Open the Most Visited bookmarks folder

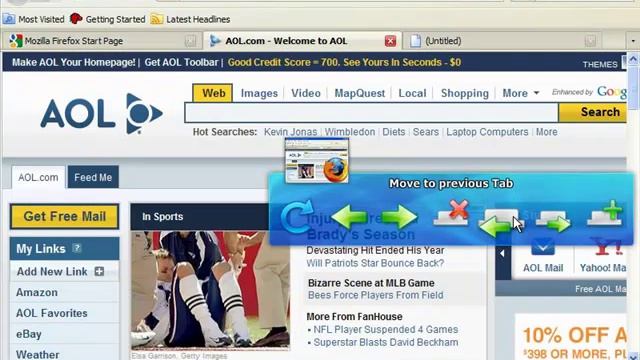click(x=34, y=19)
